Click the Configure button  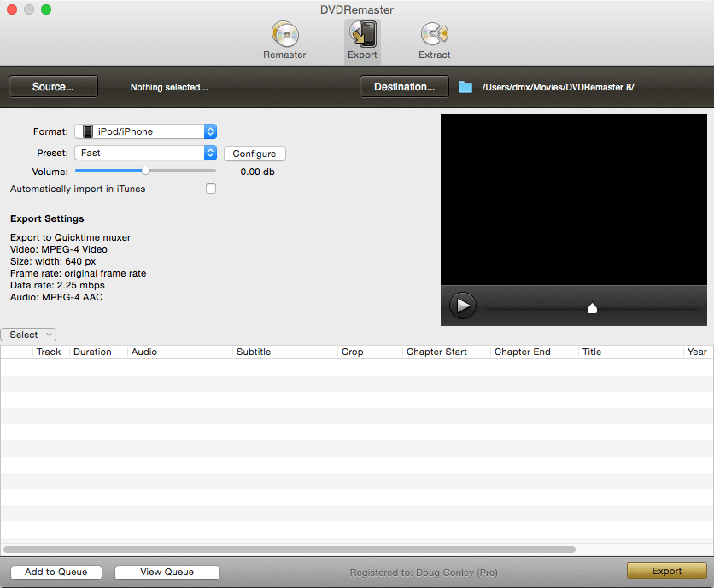255,154
